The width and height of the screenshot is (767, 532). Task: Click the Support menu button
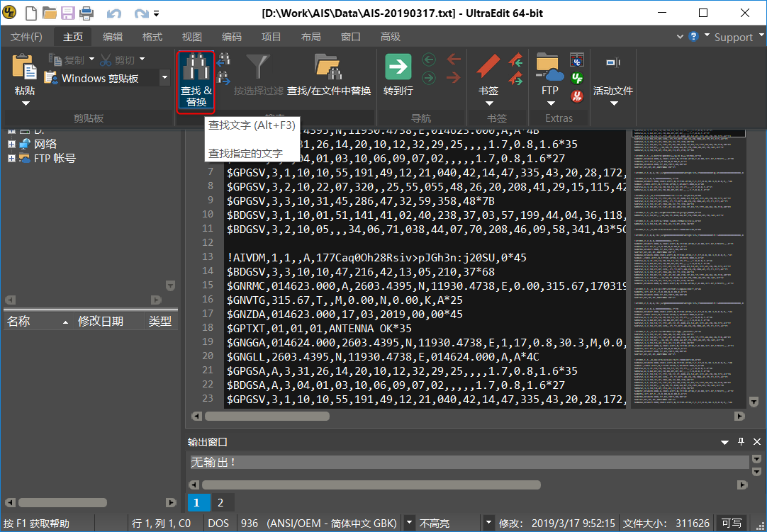point(733,37)
